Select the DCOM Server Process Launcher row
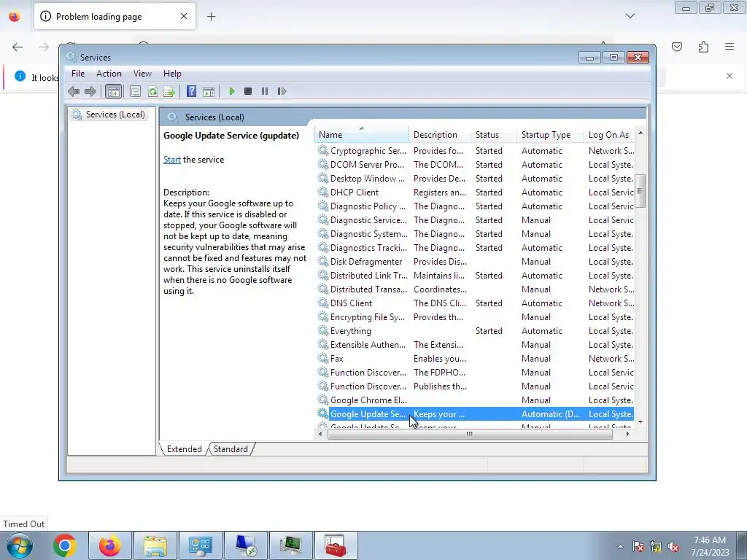 pos(474,165)
